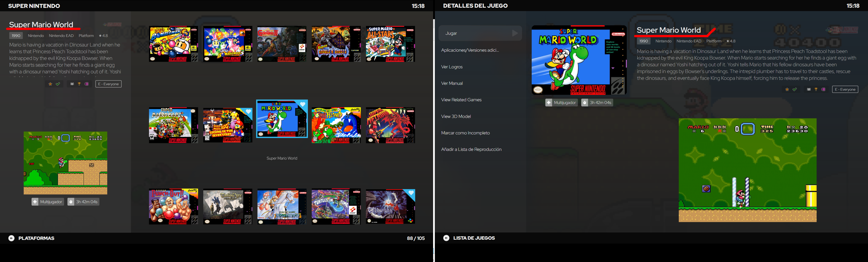868x262 pixels.
Task: Select View Related Games
Action: 461,100
